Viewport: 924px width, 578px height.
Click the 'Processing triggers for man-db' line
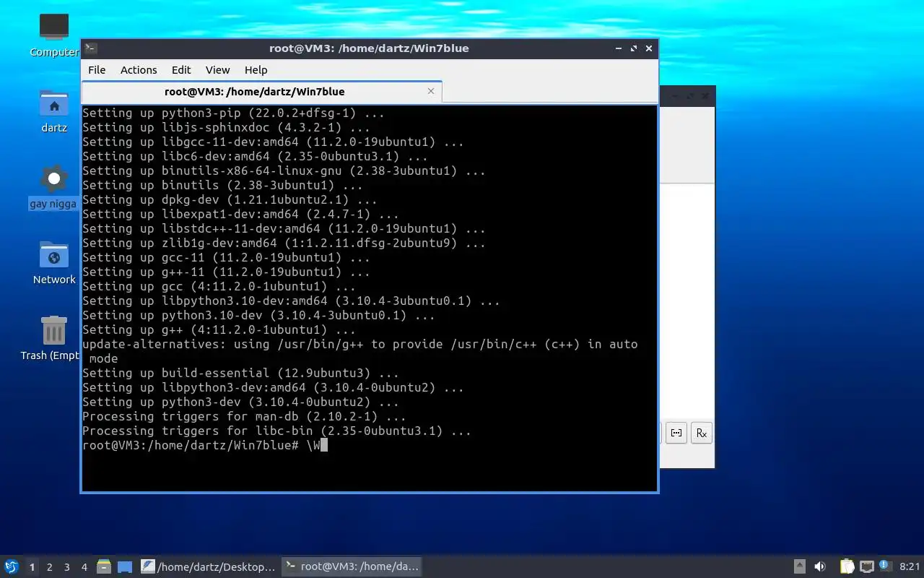point(244,416)
